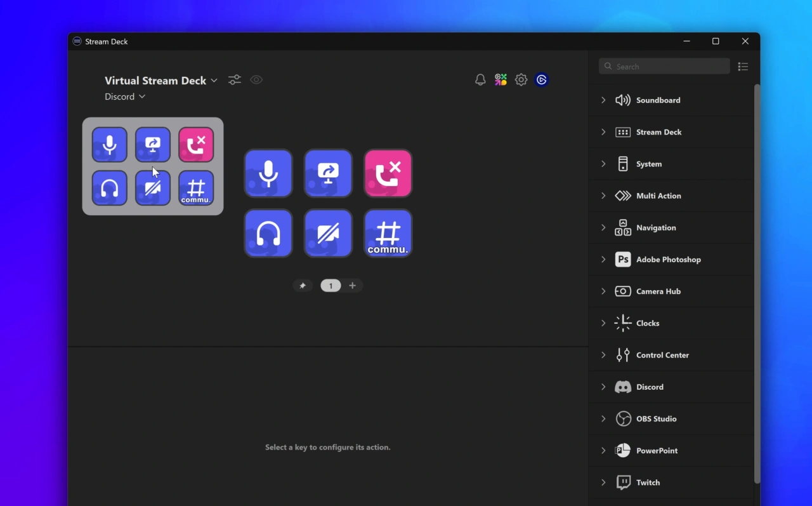812x506 pixels.
Task: Open Stream Deck settings gear
Action: click(x=521, y=80)
